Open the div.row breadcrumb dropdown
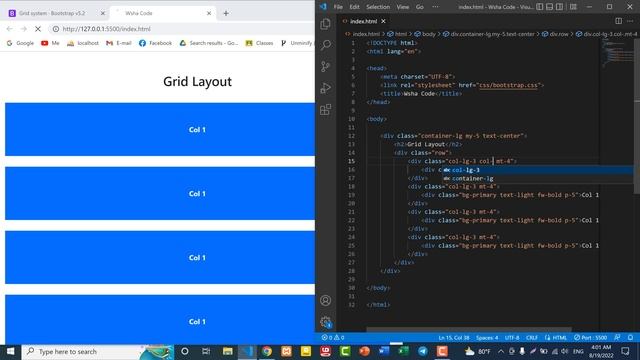The height and width of the screenshot is (360, 640). (555, 34)
